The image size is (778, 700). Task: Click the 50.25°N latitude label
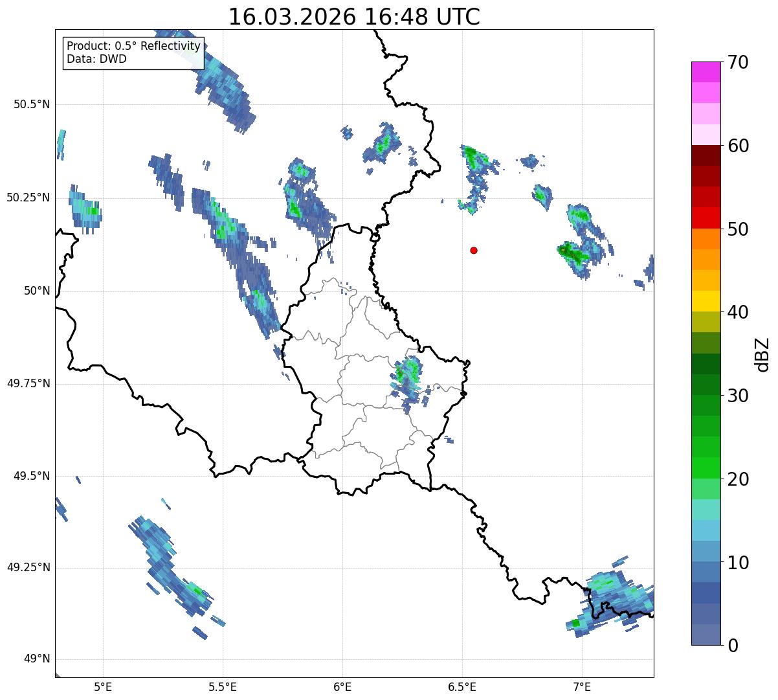click(x=28, y=198)
